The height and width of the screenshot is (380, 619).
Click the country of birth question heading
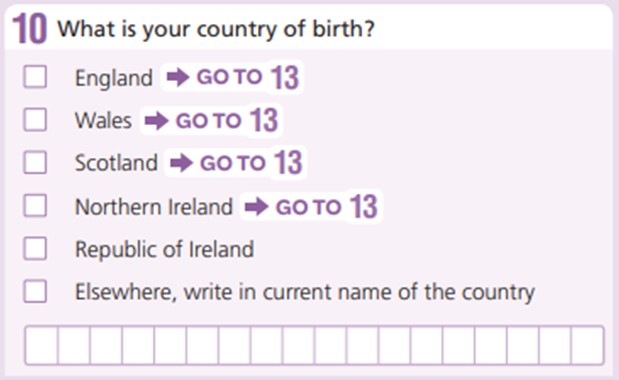tap(216, 29)
